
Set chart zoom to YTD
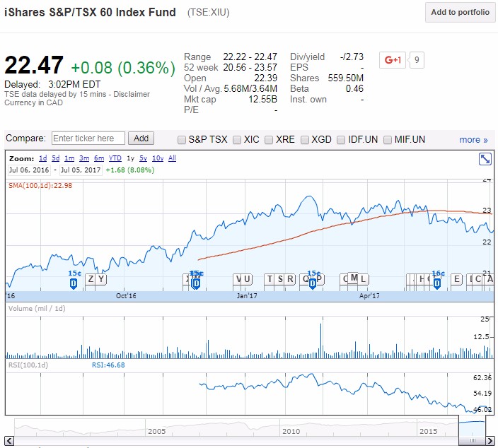[x=115, y=158]
